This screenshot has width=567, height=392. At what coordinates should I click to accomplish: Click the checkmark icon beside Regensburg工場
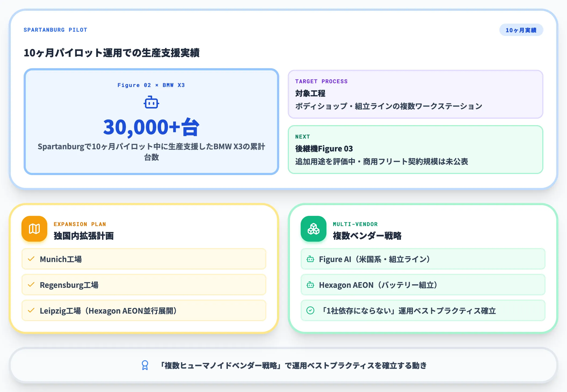31,285
